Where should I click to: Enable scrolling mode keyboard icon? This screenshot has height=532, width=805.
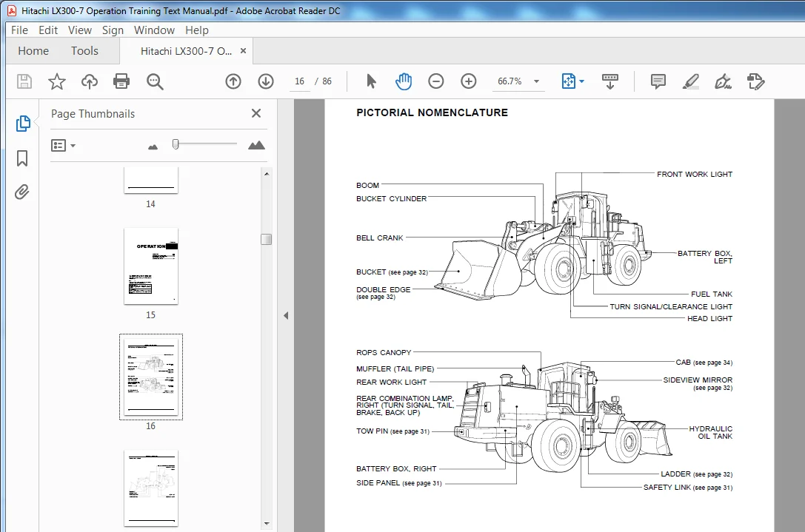click(610, 81)
